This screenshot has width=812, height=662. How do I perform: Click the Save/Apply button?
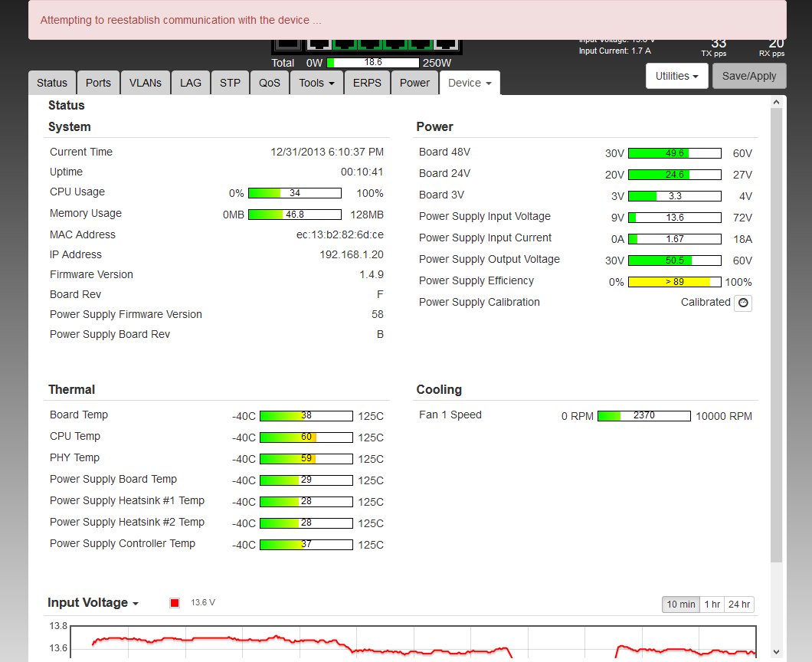click(x=749, y=76)
